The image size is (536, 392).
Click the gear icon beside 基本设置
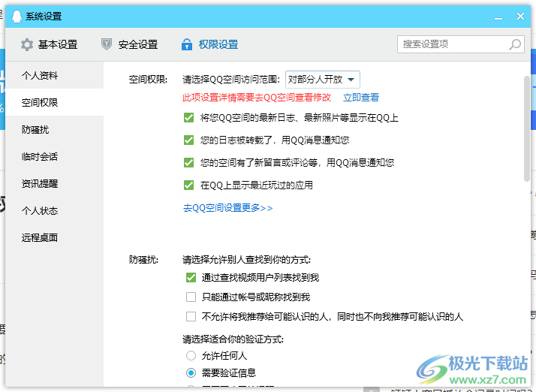[27, 44]
